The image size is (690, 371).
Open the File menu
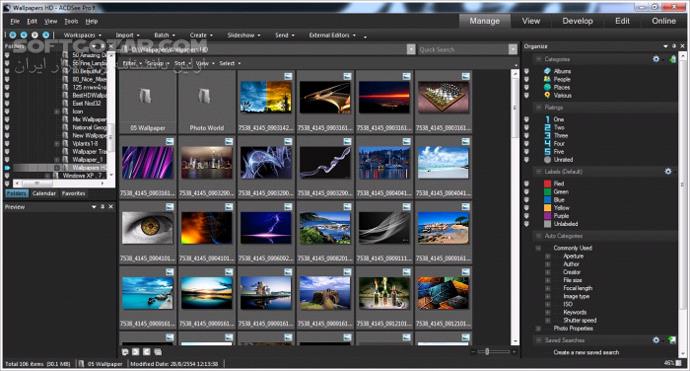coord(15,21)
